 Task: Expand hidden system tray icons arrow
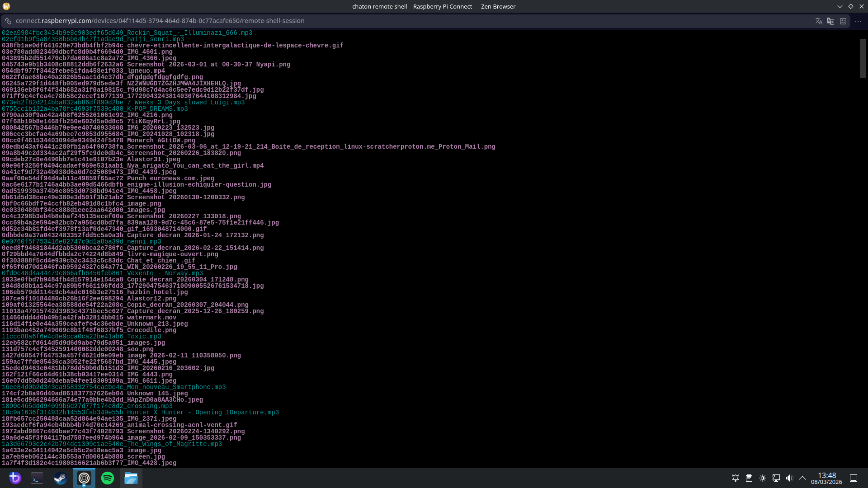coord(802,478)
